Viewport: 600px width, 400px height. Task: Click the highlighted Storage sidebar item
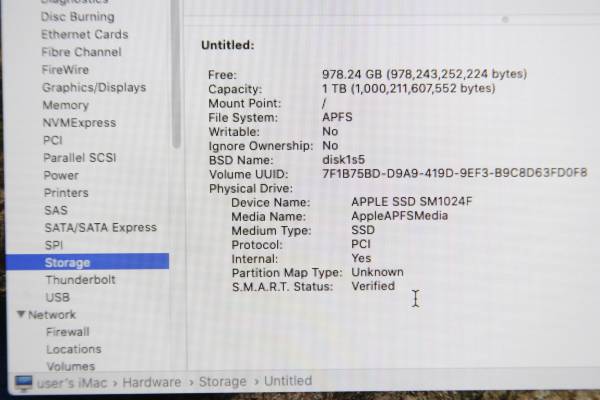87,262
